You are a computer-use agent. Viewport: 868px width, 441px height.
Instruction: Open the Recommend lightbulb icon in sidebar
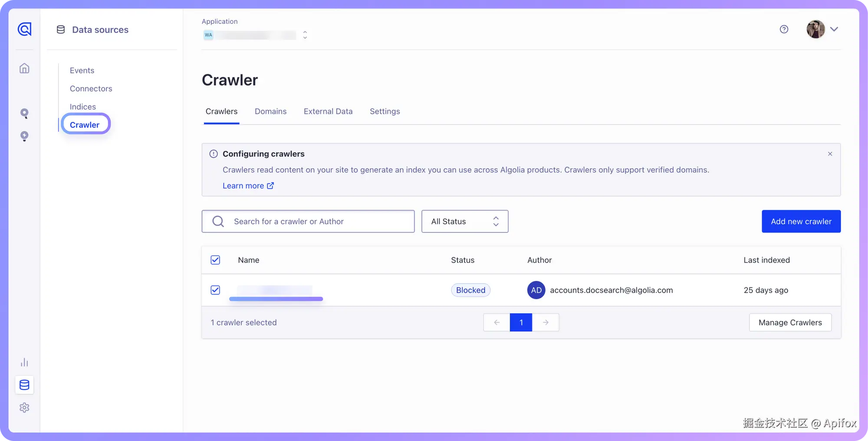24,136
